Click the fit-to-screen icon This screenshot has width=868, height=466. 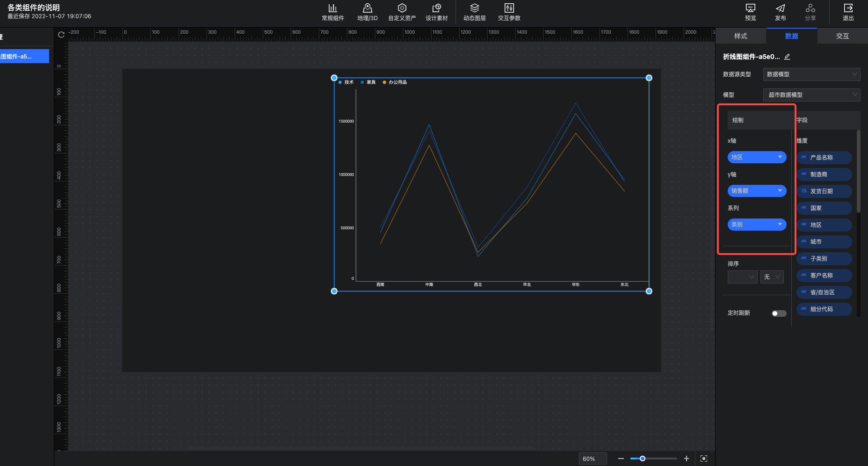704,459
